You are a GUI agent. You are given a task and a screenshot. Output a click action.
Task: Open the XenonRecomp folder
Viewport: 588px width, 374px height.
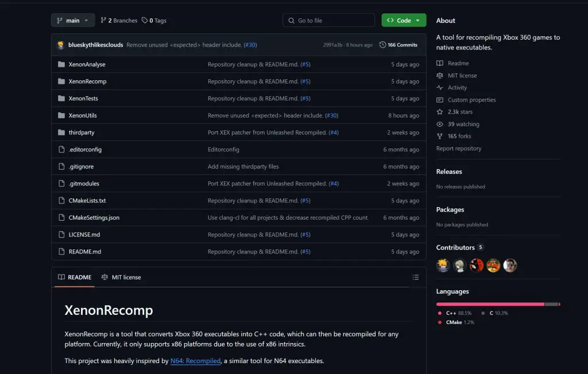point(87,81)
